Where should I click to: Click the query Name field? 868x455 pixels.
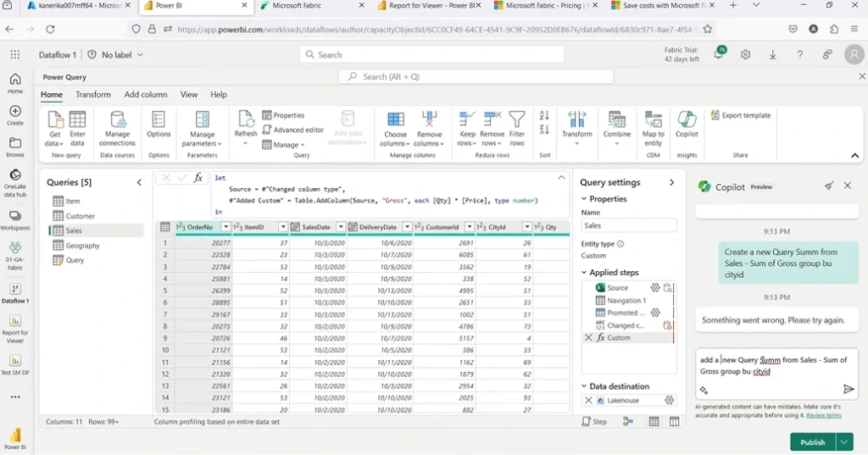(x=629, y=225)
